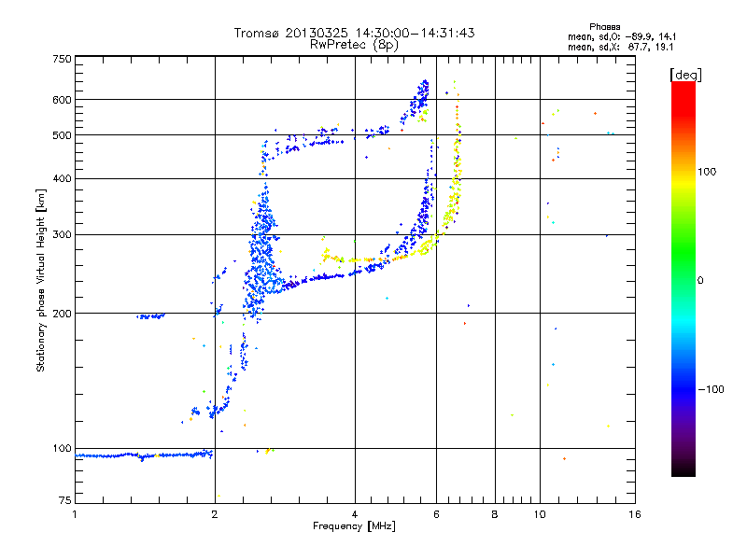Click the y-axis tick label '200'
Screen dimensions: 747x560
point(62,314)
